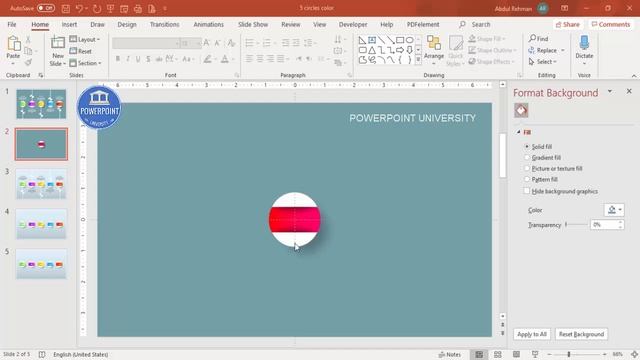Open the File menu
Image resolution: width=640 pixels, height=360 pixels.
click(x=12, y=24)
